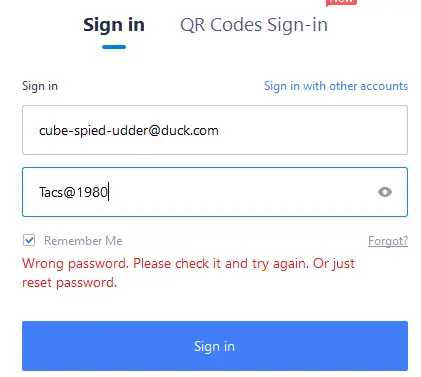Submit with the blue Sign in button
Screen dimensions: 421x377
pos(215,346)
